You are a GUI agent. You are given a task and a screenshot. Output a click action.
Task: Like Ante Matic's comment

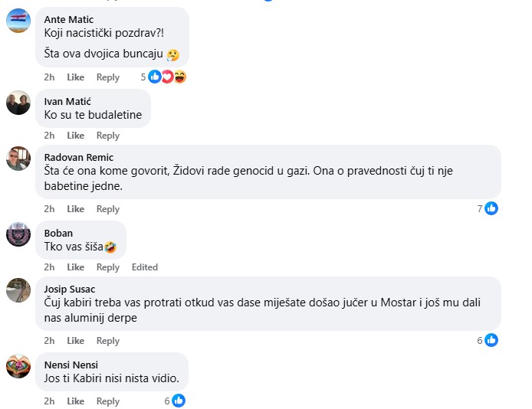(x=75, y=77)
